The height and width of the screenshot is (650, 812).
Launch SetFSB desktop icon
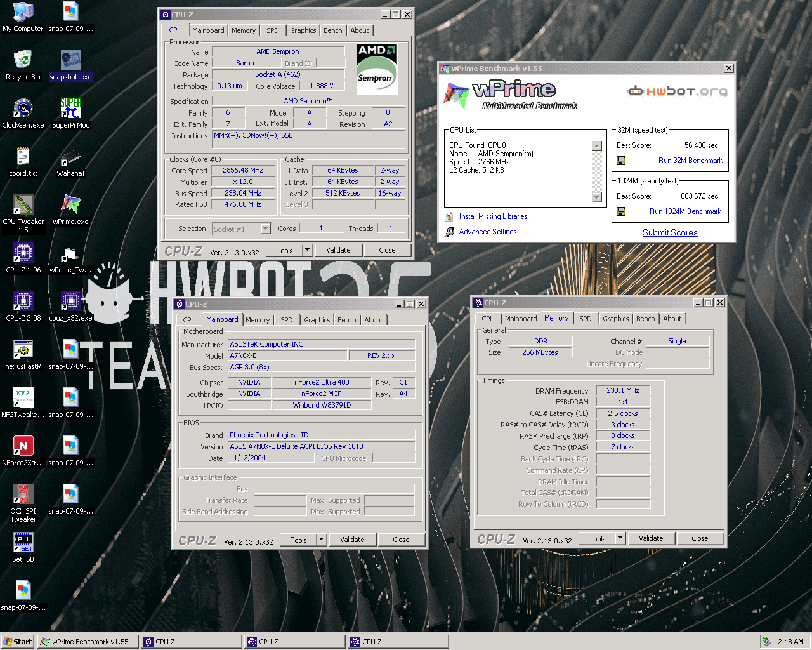(x=23, y=547)
